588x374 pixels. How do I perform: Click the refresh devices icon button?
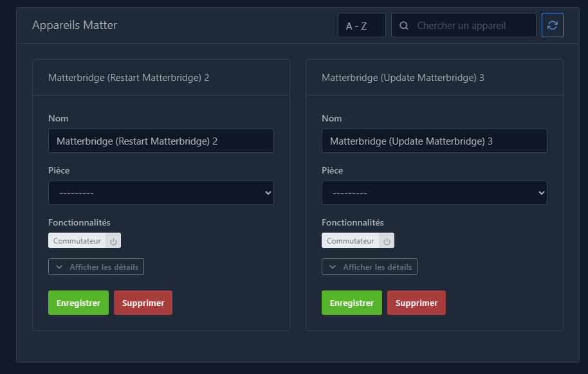(553, 25)
